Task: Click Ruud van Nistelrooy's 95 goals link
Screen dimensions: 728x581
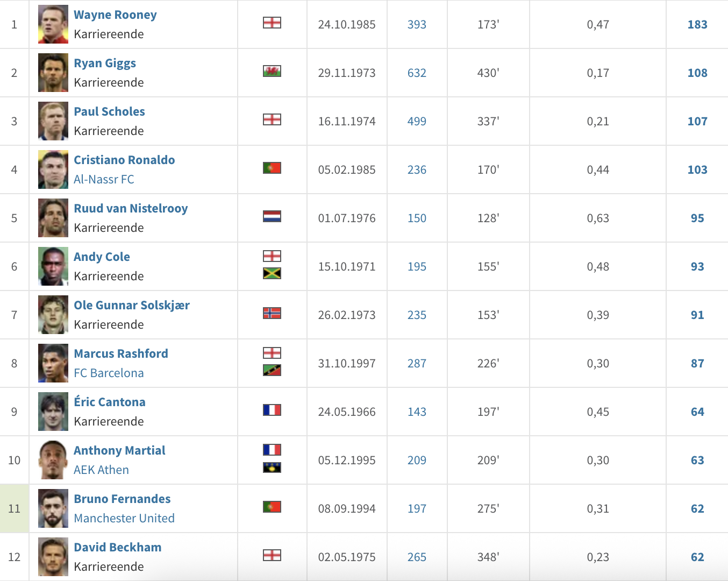Action: click(697, 218)
